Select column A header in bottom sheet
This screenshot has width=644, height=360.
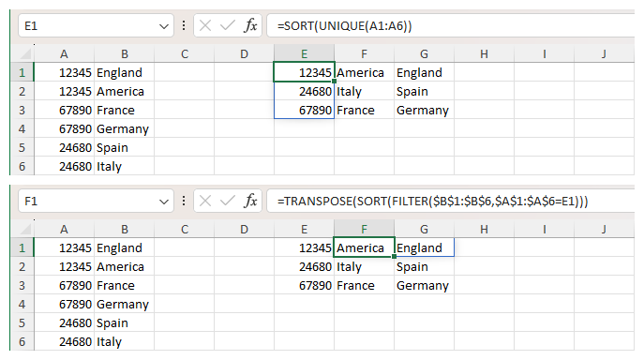64,230
